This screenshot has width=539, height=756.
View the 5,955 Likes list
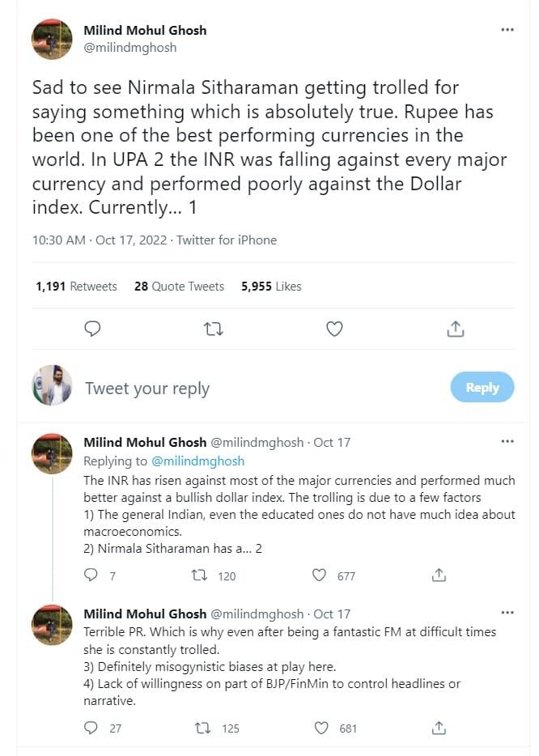point(269,287)
